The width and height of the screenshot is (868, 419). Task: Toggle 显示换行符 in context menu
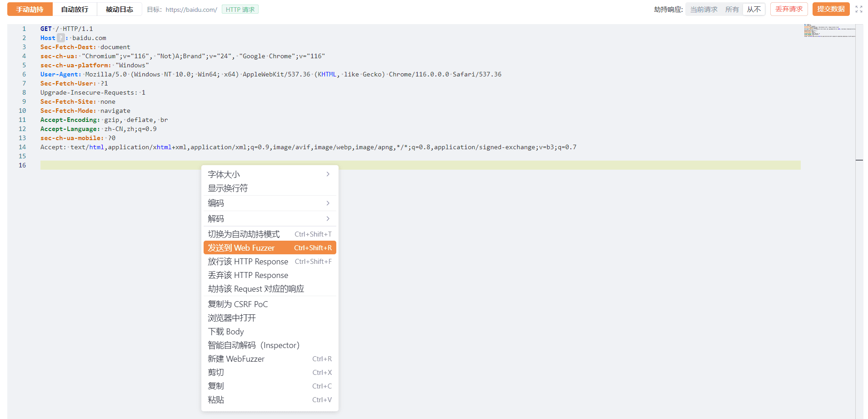(228, 188)
